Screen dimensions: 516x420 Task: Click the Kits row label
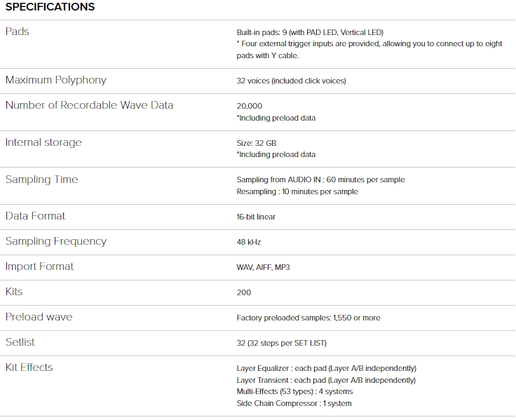[15, 292]
